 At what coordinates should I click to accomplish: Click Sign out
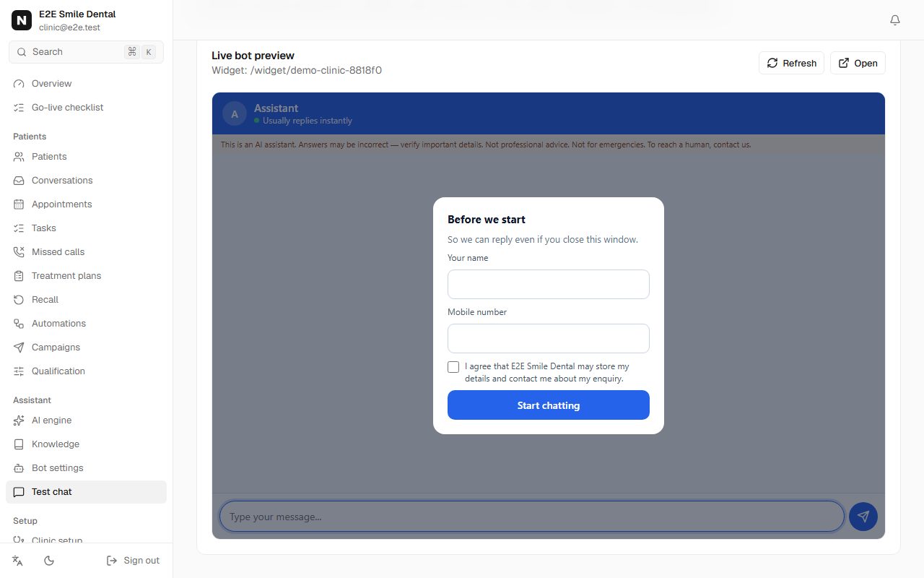tap(133, 561)
